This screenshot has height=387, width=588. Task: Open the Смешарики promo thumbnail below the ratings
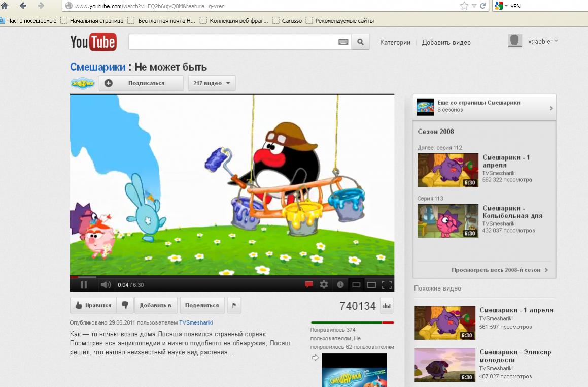click(x=354, y=370)
